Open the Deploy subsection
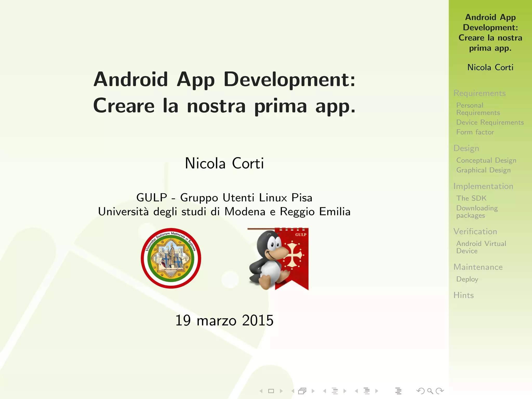 pyautogui.click(x=467, y=279)
